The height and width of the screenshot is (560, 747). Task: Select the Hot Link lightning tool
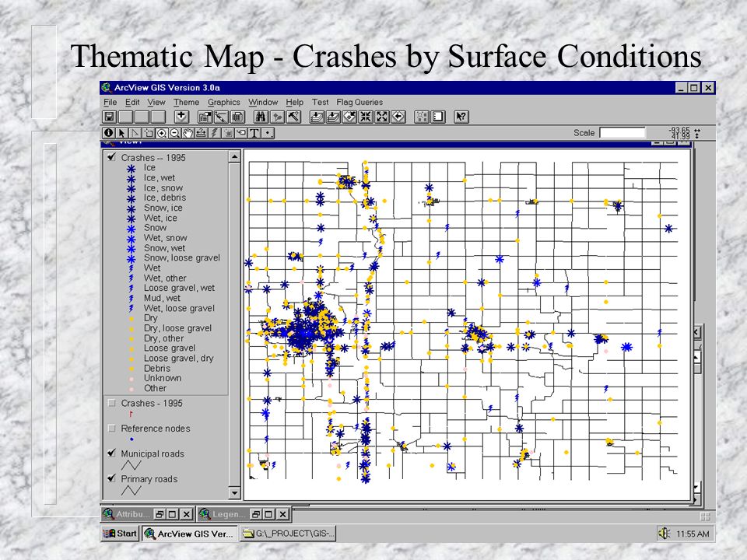[215, 133]
